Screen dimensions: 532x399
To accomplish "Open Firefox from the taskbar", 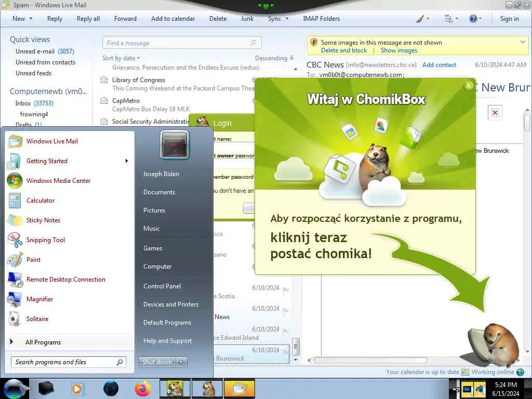I will click(x=143, y=389).
